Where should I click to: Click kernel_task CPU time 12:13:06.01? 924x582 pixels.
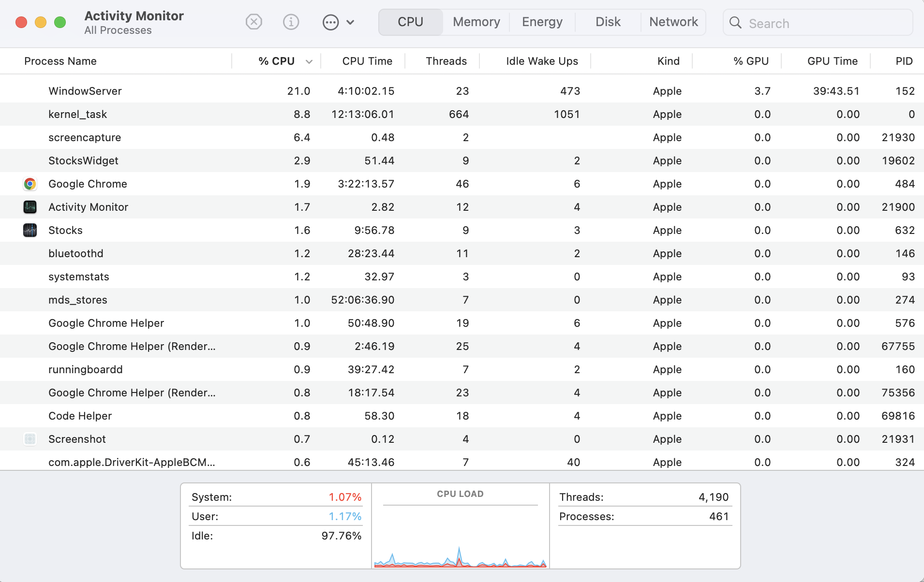[x=363, y=114]
